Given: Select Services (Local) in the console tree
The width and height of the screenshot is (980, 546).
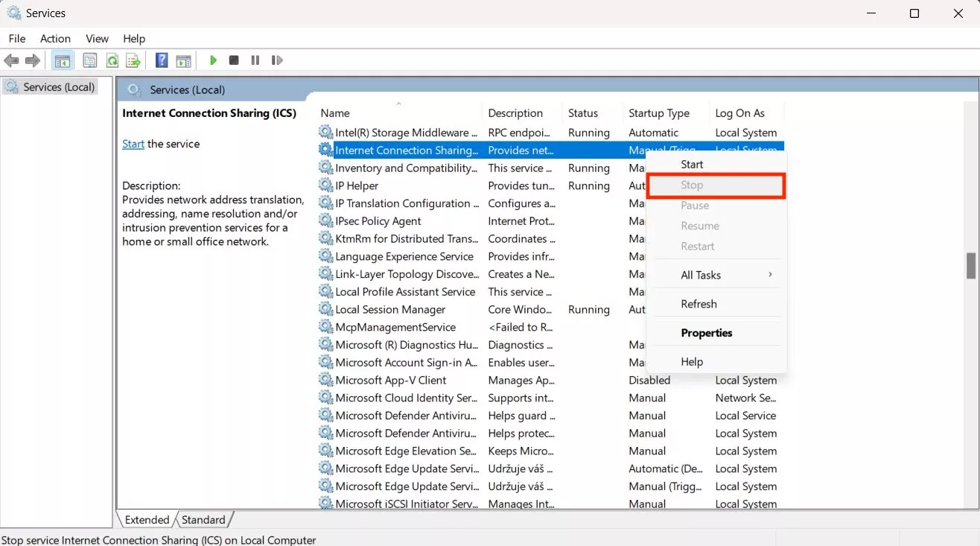Looking at the screenshot, I should tap(59, 87).
